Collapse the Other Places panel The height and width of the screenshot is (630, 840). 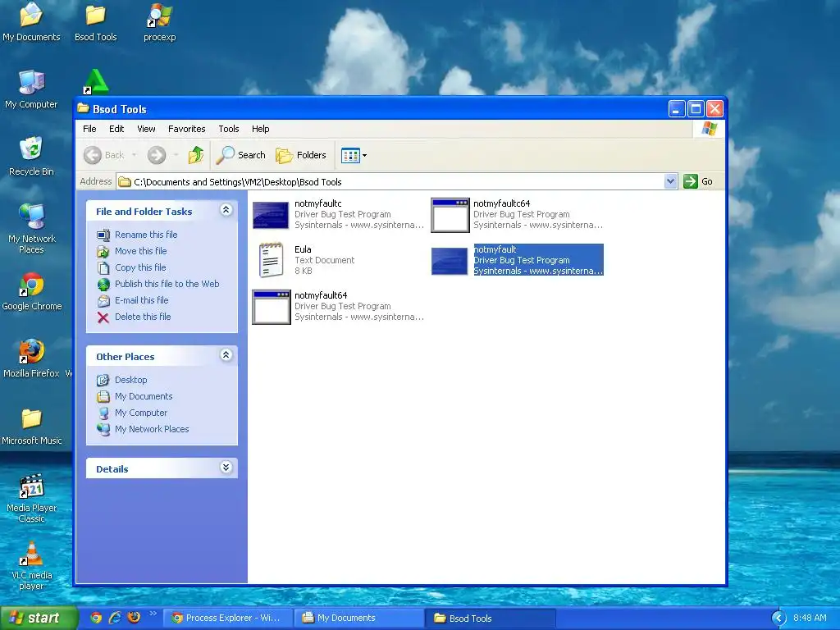point(226,355)
